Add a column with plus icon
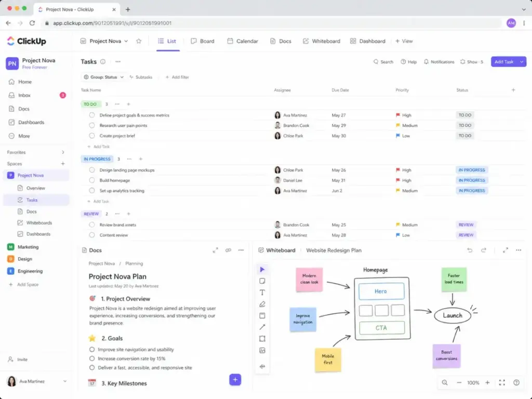532x399 pixels. pos(513,90)
